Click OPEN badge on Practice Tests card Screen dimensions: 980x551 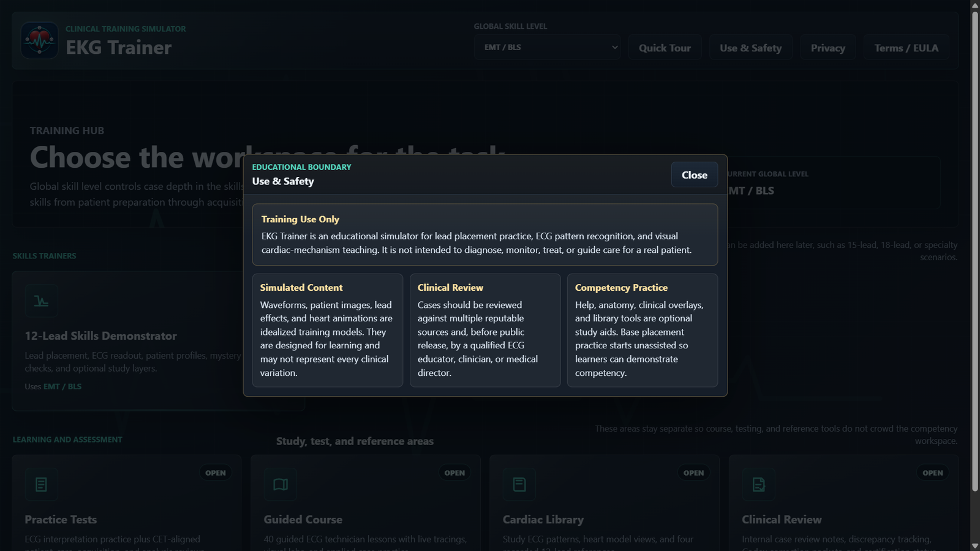[x=216, y=473]
